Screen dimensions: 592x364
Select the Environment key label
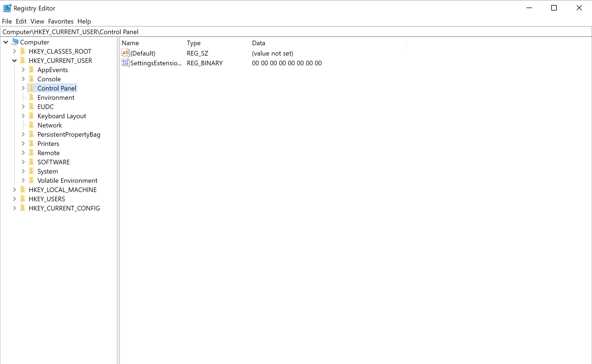pos(56,98)
